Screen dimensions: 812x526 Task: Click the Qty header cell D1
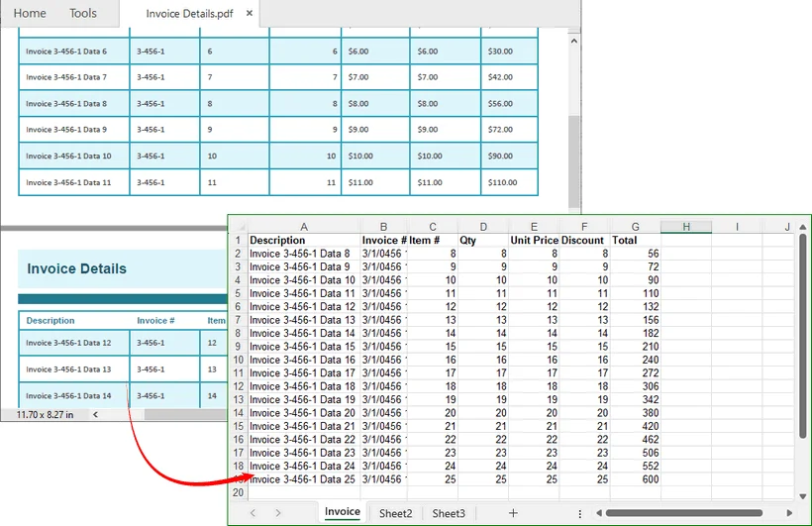(x=483, y=240)
